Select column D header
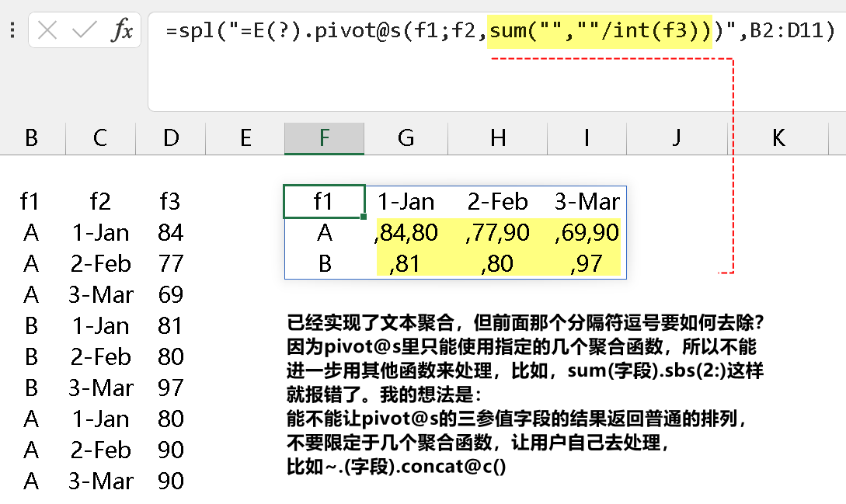846x504 pixels. pos(171,138)
